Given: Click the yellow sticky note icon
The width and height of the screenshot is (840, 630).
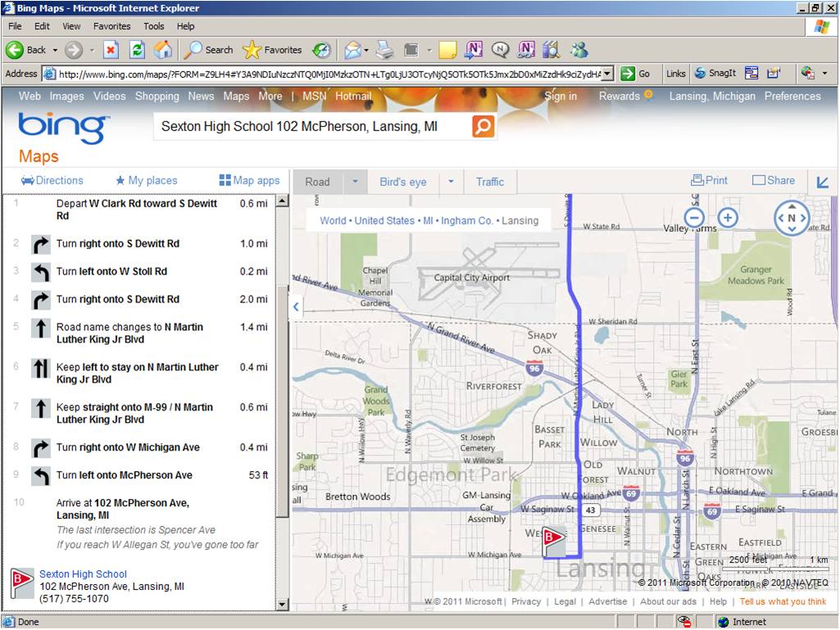Looking at the screenshot, I should pyautogui.click(x=447, y=50).
